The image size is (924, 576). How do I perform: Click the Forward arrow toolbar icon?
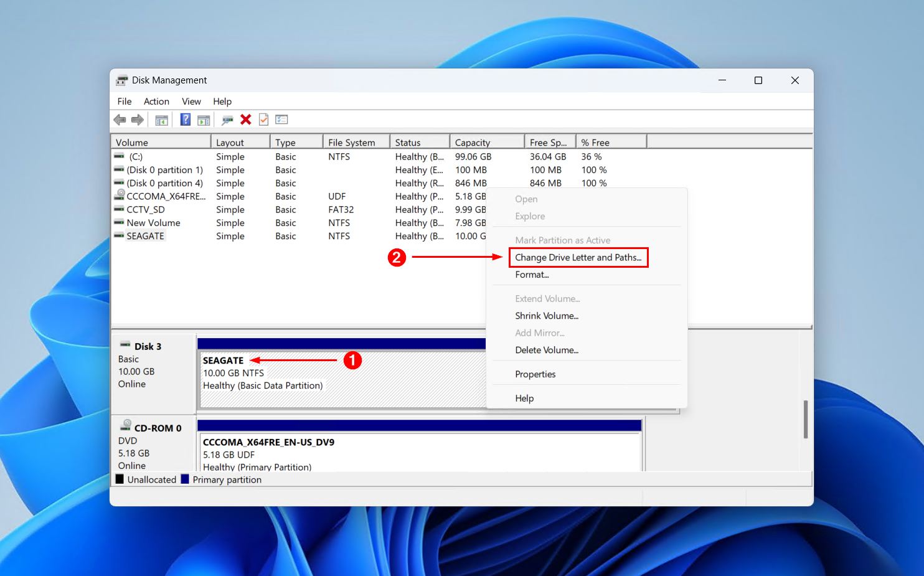click(138, 120)
